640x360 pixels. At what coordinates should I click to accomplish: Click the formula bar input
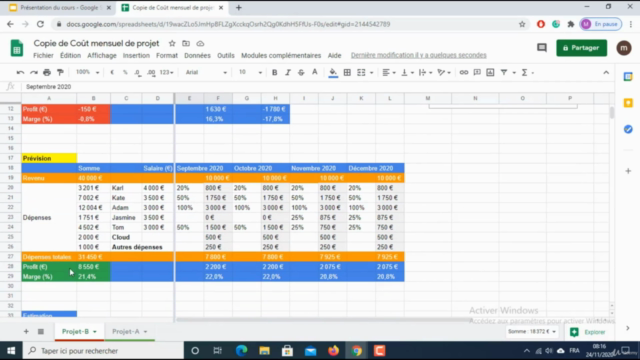coord(318,87)
